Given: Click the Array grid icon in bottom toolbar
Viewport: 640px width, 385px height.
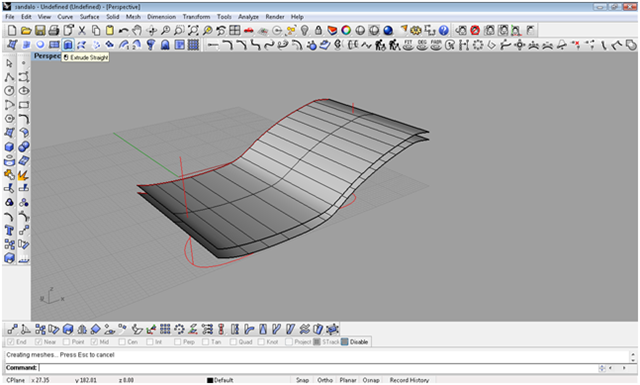Looking at the screenshot, I should [165, 329].
